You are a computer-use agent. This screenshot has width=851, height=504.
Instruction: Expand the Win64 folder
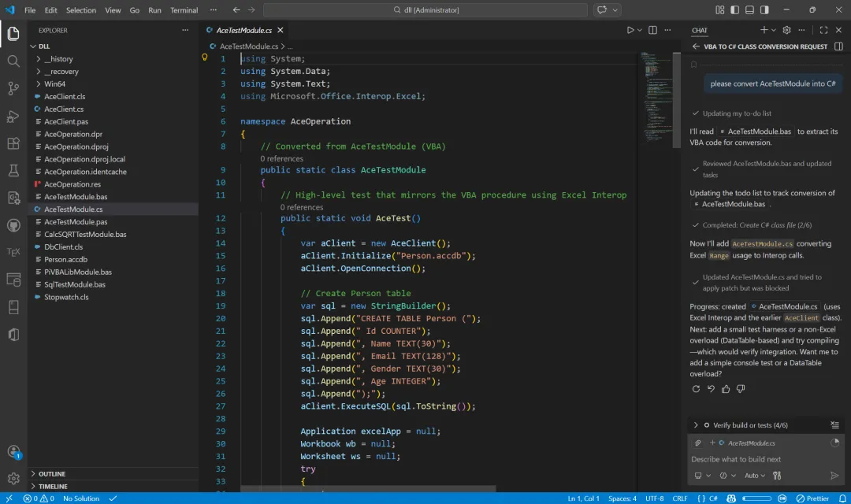click(x=54, y=83)
